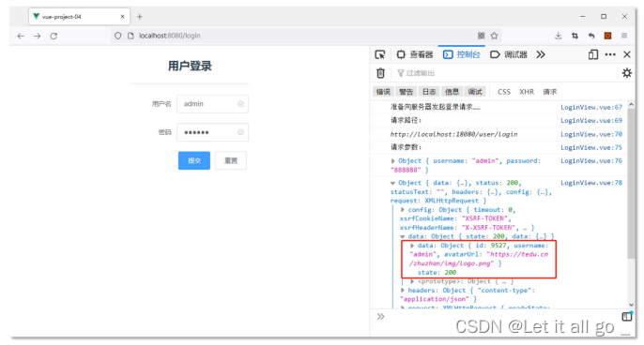Click scrollbar up arrow in console
This screenshot has height=345, width=644.
[x=631, y=105]
